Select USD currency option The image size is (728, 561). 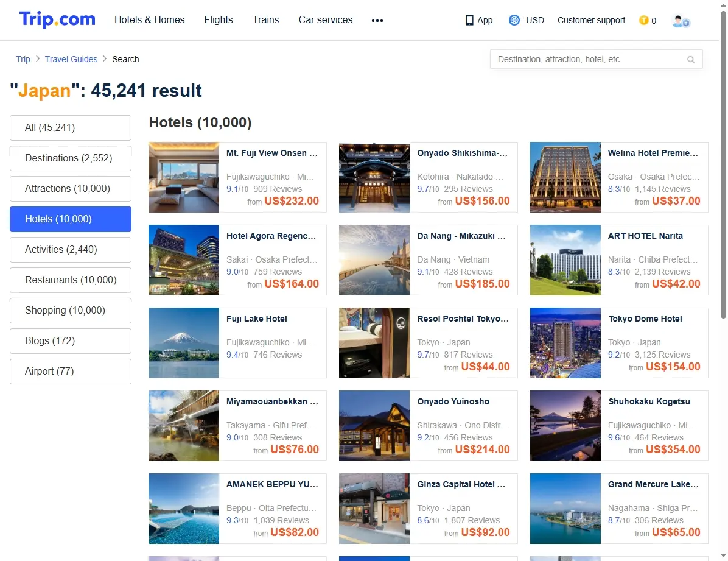(535, 20)
